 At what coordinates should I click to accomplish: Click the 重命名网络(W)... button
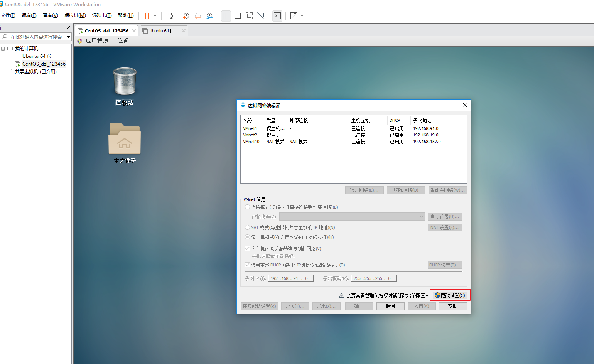tap(447, 190)
